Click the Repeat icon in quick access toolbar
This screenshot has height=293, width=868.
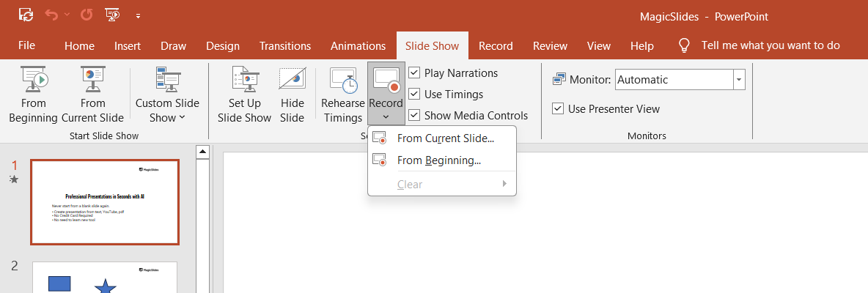click(87, 15)
